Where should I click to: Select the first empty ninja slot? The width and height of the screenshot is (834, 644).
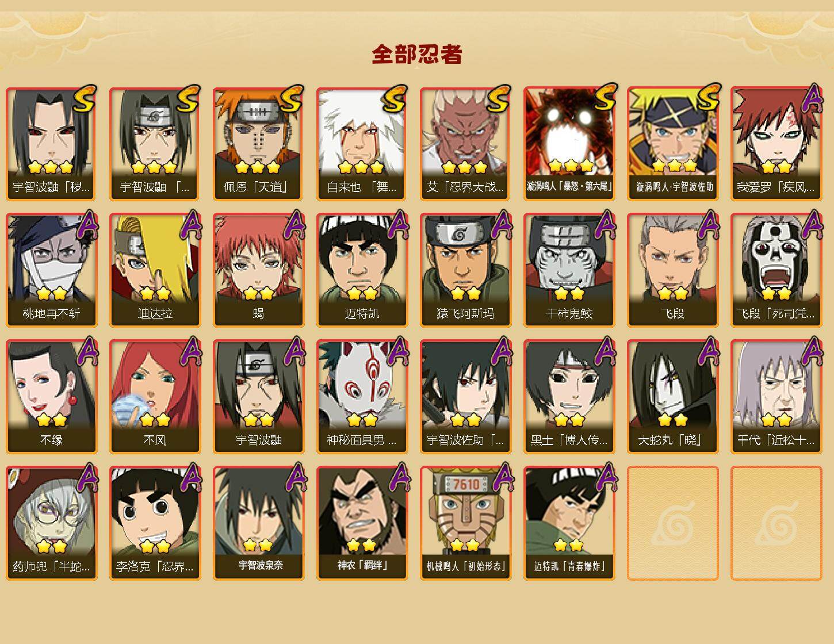[x=672, y=523]
